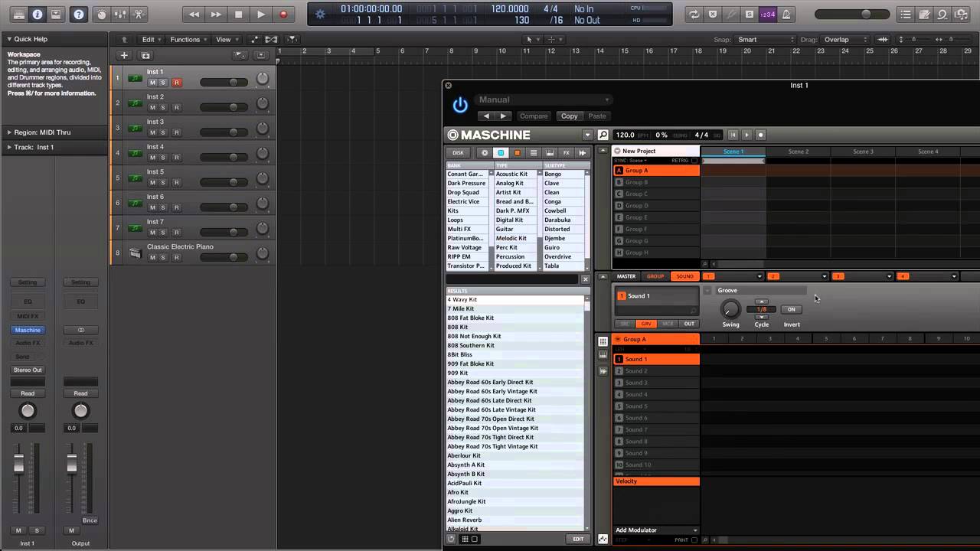The width and height of the screenshot is (980, 551).
Task: Click the Maschine magnifier browser search icon
Action: pos(603,135)
